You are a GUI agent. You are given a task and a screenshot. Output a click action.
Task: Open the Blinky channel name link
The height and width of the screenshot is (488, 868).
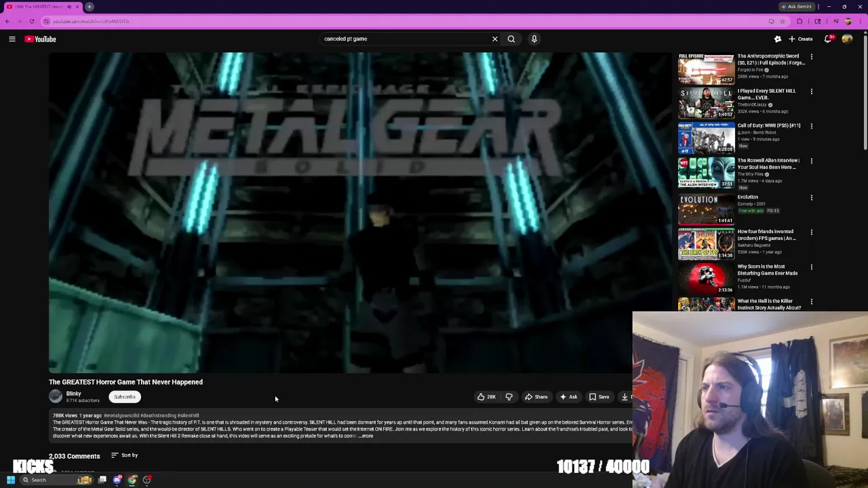73,394
